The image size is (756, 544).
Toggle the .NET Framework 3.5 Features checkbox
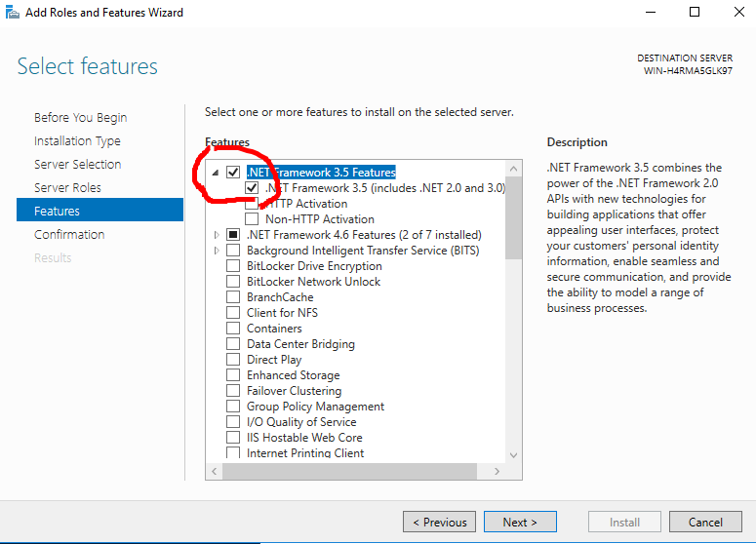[233, 172]
